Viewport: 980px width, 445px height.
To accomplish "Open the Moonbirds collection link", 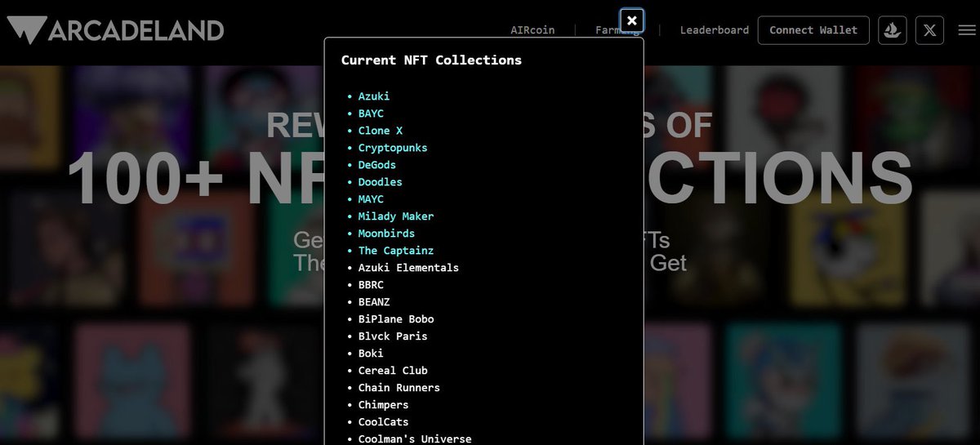I will coord(386,234).
